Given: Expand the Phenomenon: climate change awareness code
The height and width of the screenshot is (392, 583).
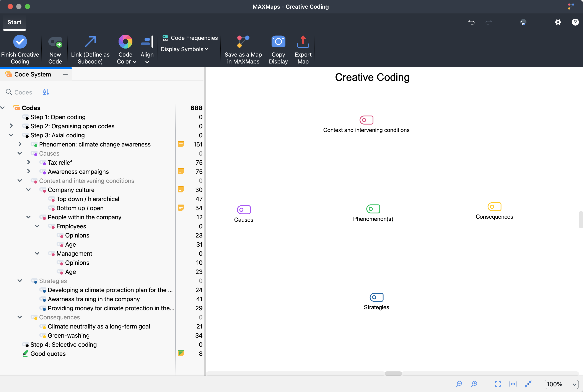Looking at the screenshot, I should click(x=20, y=144).
